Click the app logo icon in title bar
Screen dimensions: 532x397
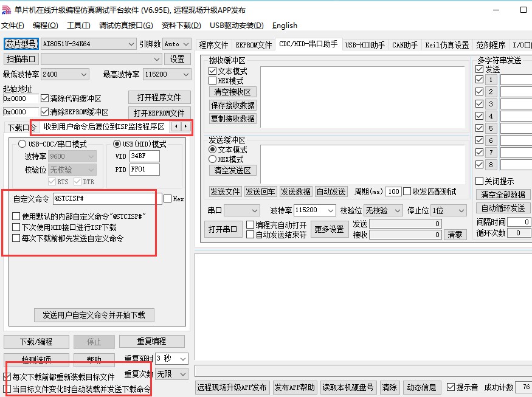click(6, 10)
